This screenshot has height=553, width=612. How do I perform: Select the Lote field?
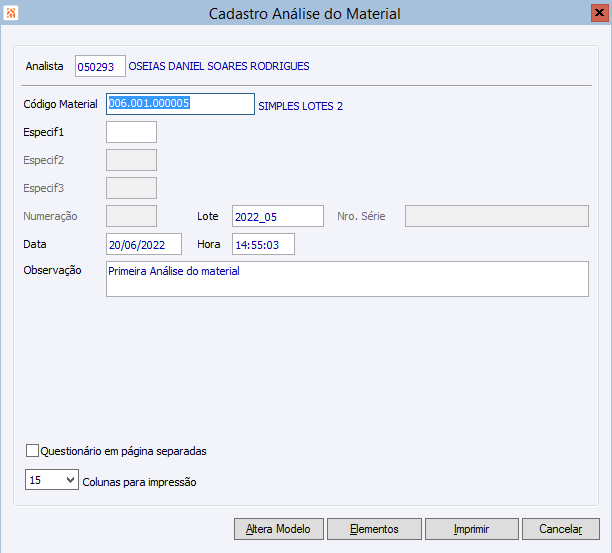[x=277, y=216]
